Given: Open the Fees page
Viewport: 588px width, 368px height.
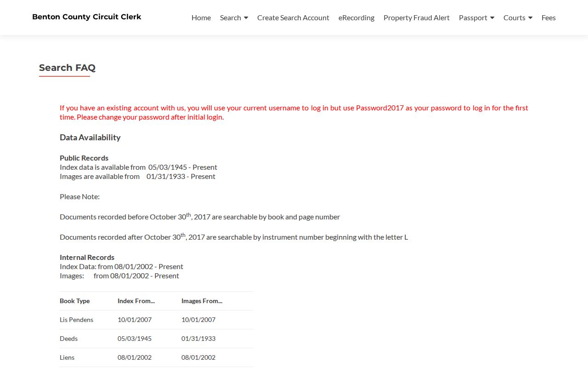Looking at the screenshot, I should (548, 17).
